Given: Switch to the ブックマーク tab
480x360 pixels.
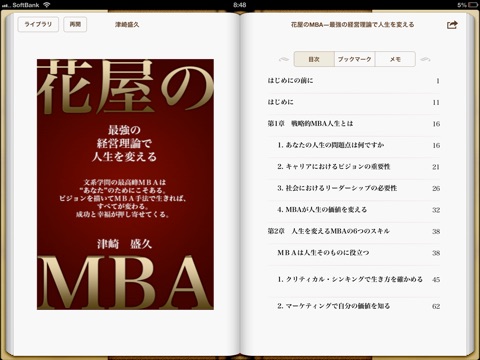Looking at the screenshot, I should pos(355,59).
